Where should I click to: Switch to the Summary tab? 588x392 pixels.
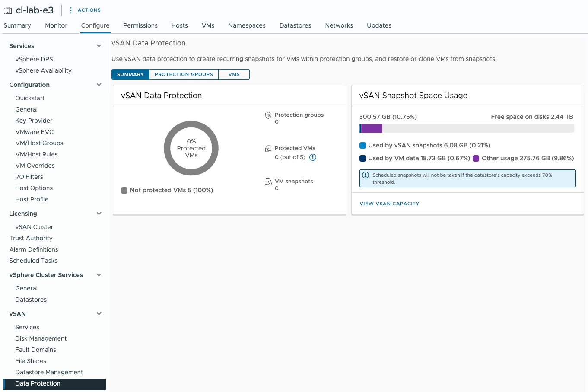coord(17,25)
